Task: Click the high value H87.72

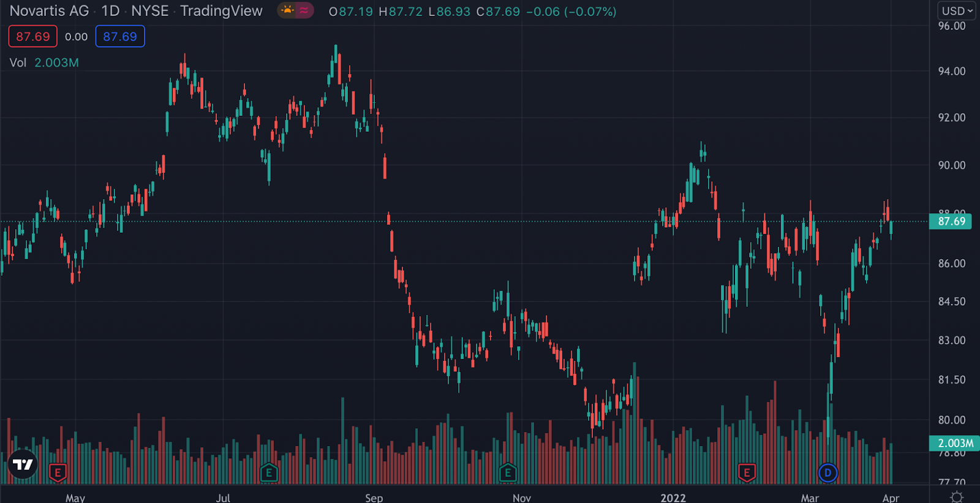Action: 401,12
